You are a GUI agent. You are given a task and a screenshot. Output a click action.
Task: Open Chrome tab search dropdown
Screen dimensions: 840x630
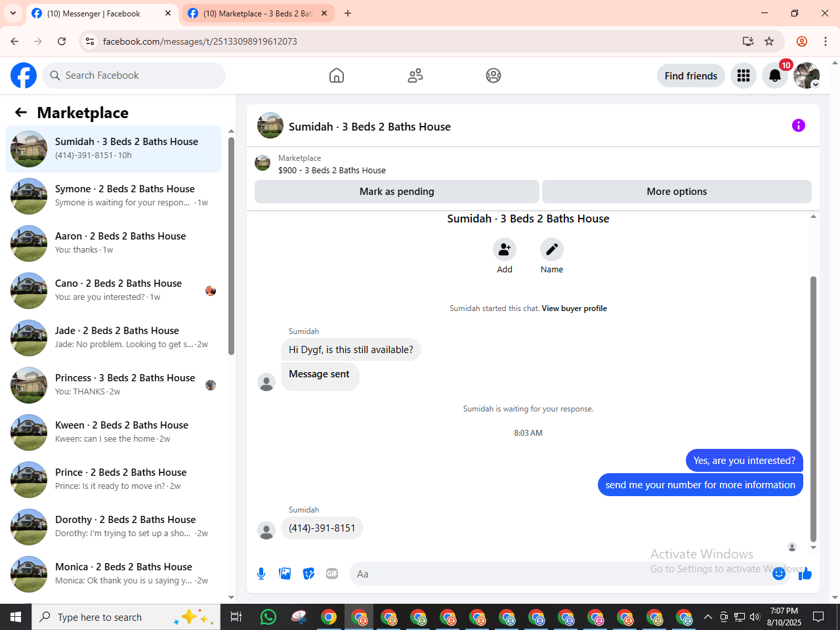(13, 13)
